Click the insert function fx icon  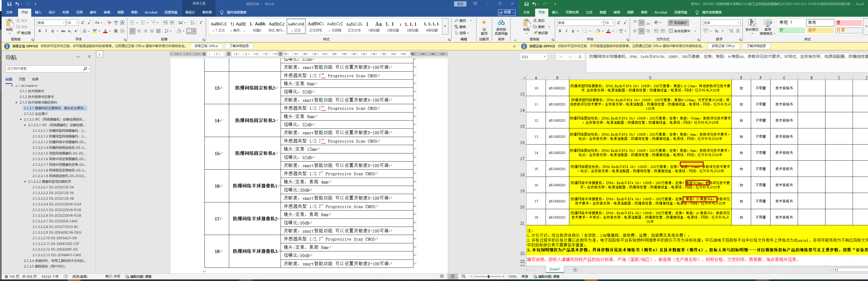pos(580,57)
